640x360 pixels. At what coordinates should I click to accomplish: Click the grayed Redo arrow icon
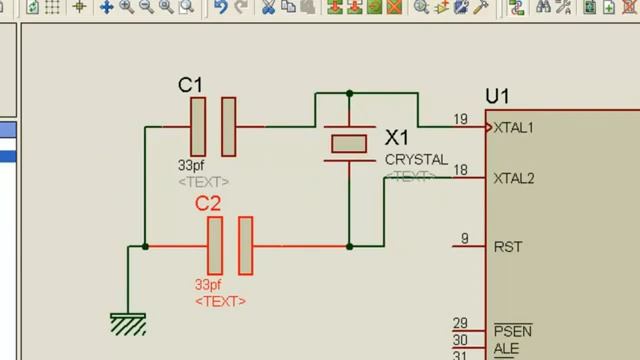click(x=241, y=7)
